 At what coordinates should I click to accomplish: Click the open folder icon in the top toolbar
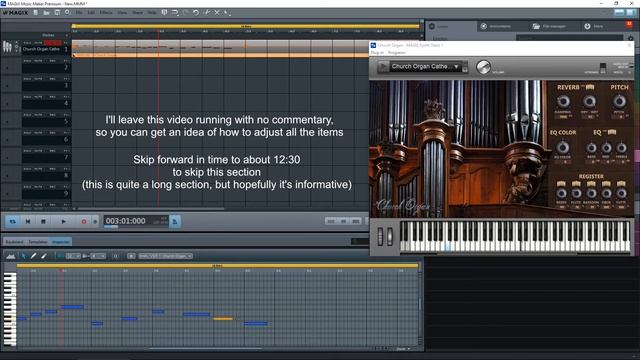[x=47, y=13]
